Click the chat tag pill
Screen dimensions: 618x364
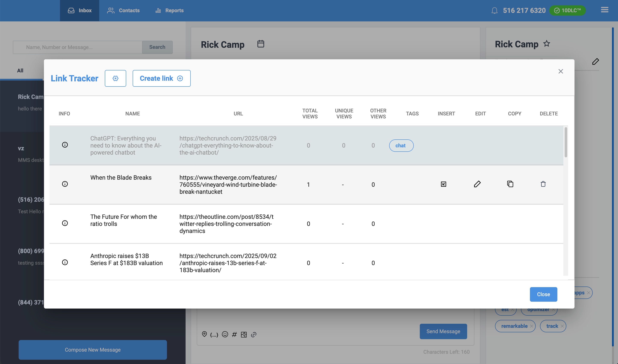click(x=401, y=145)
